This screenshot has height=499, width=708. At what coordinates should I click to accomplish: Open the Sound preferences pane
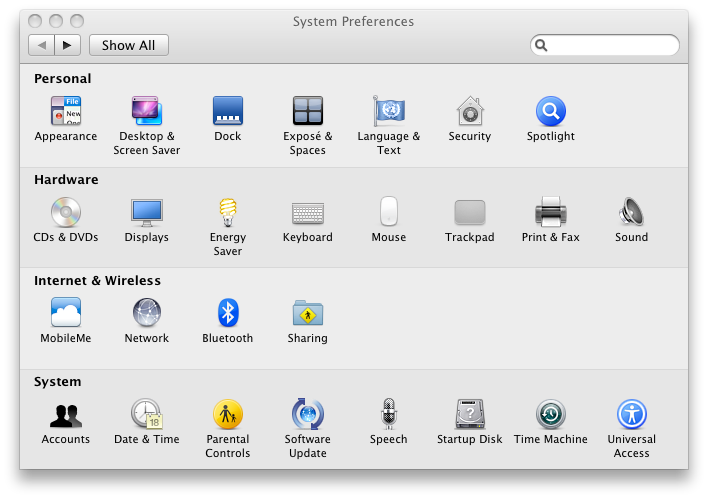pyautogui.click(x=632, y=212)
